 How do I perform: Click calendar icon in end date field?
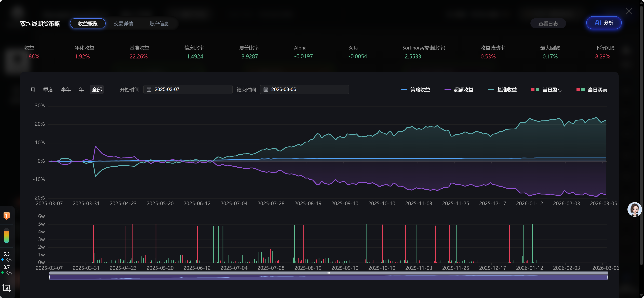[x=265, y=89]
